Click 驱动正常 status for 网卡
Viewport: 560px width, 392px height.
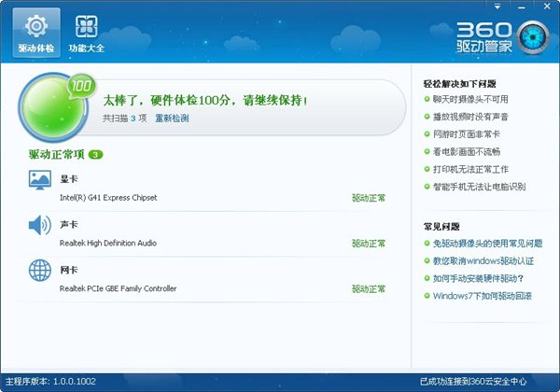click(x=369, y=288)
